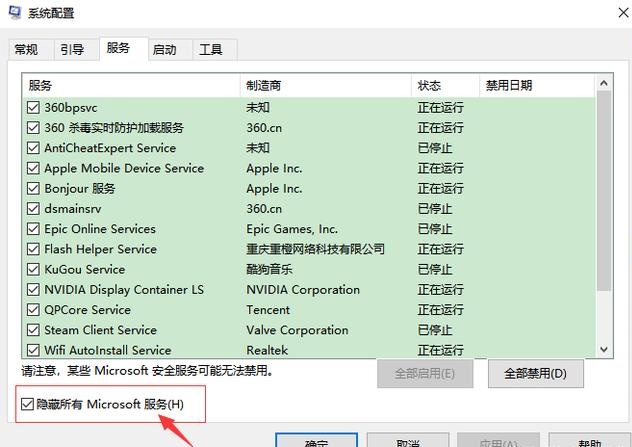This screenshot has height=447, width=632.
Task: Open 帮助 button
Action: click(x=590, y=441)
